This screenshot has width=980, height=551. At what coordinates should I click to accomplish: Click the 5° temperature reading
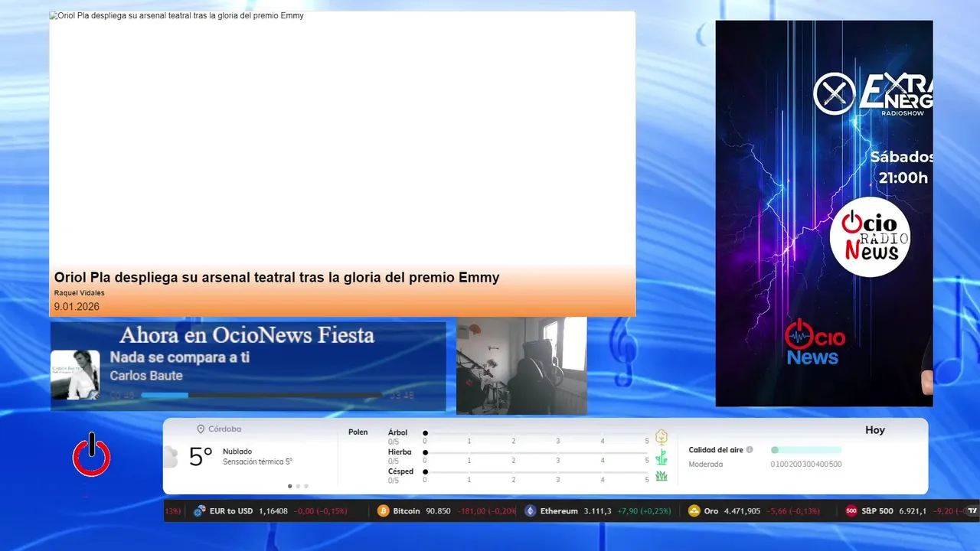(201, 457)
